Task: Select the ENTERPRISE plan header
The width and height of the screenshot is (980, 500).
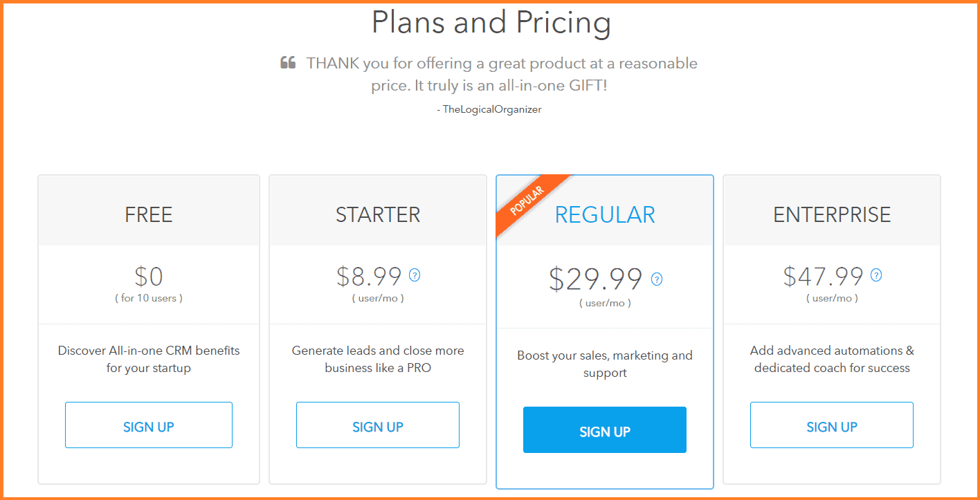Action: coord(832,214)
